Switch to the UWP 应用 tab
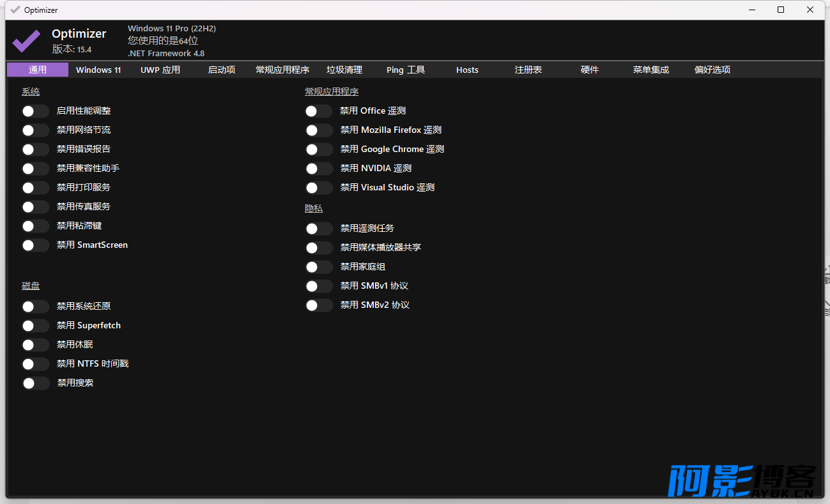This screenshot has width=830, height=504. [160, 70]
